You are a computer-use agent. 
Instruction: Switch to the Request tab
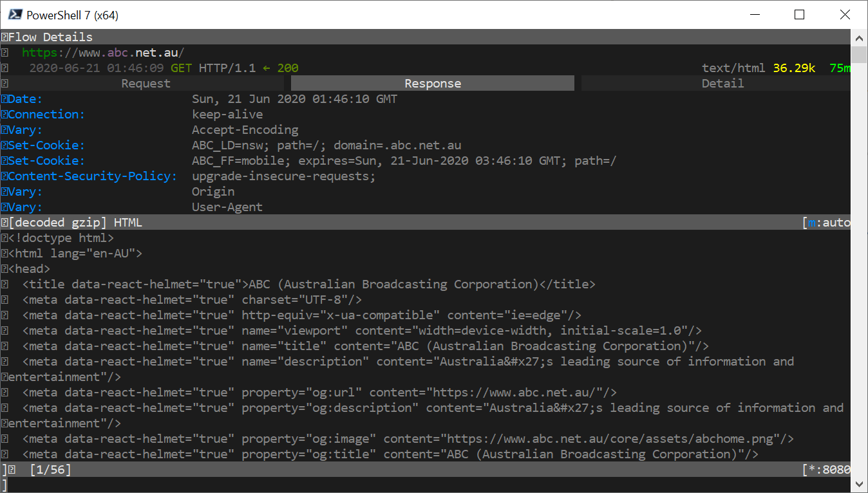pos(146,84)
